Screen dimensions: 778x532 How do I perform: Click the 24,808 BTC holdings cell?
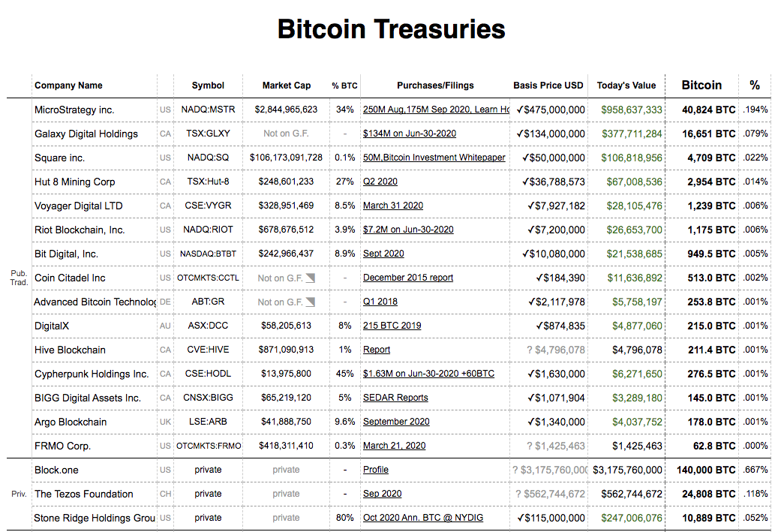(708, 494)
